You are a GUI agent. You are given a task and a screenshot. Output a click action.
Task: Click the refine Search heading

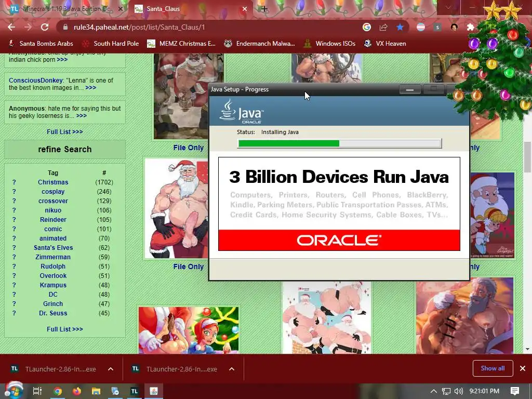pyautogui.click(x=65, y=149)
